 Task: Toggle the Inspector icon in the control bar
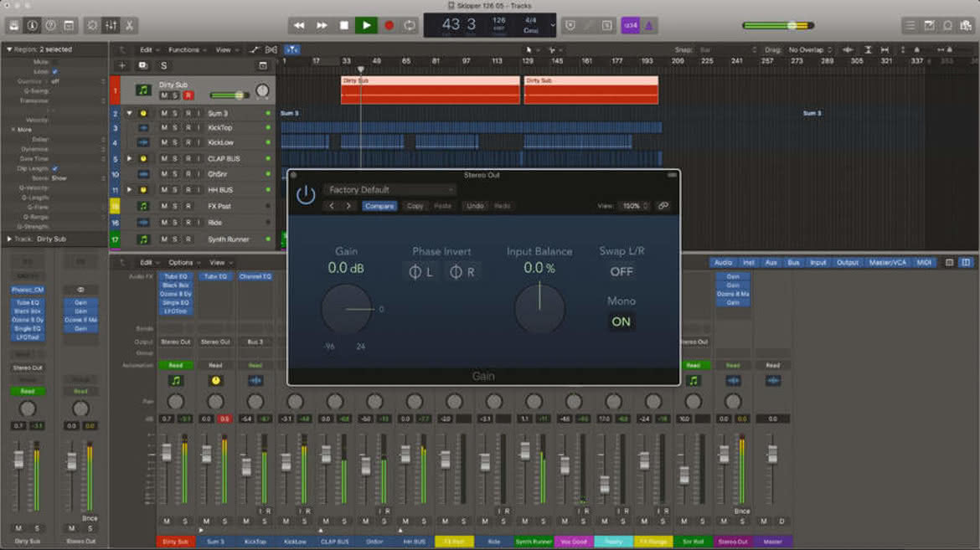[32, 26]
